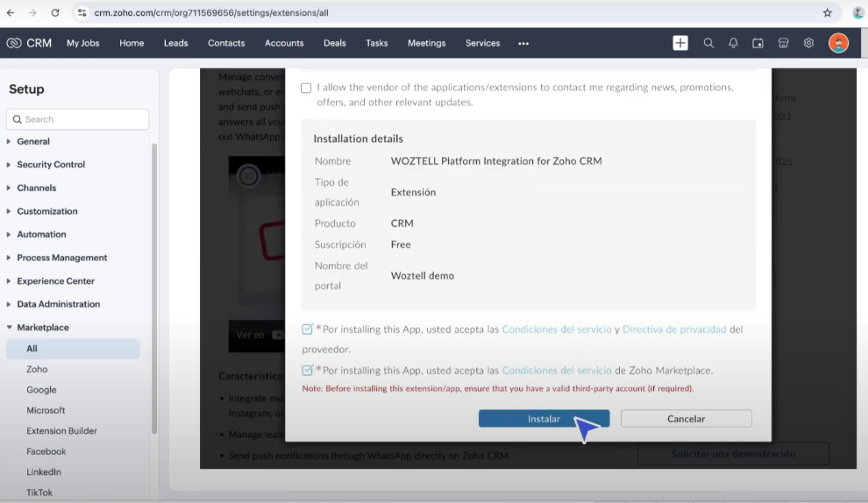This screenshot has width=868, height=503.
Task: Open Directiva de privacidad link
Action: [674, 329]
